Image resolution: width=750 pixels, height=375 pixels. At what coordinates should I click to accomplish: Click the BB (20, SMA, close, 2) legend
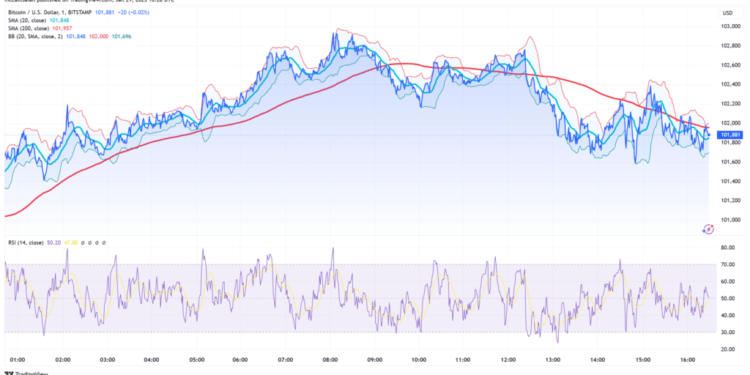coord(34,36)
